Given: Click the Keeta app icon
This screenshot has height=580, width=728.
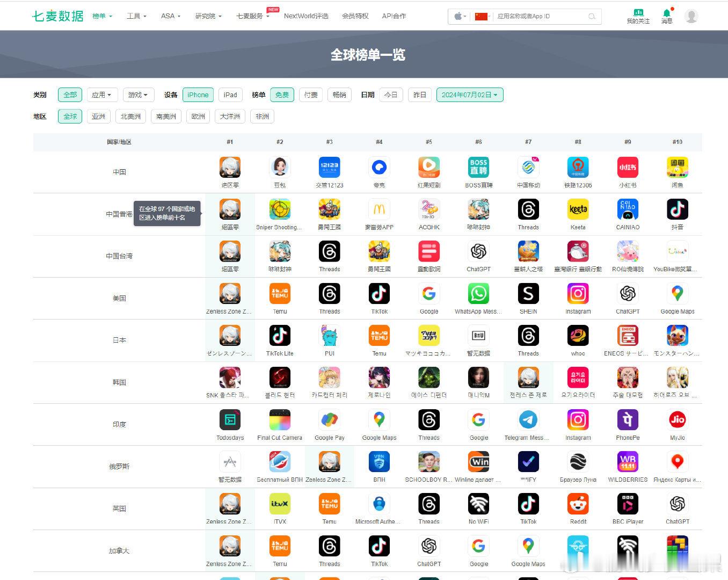Looking at the screenshot, I should 578,209.
